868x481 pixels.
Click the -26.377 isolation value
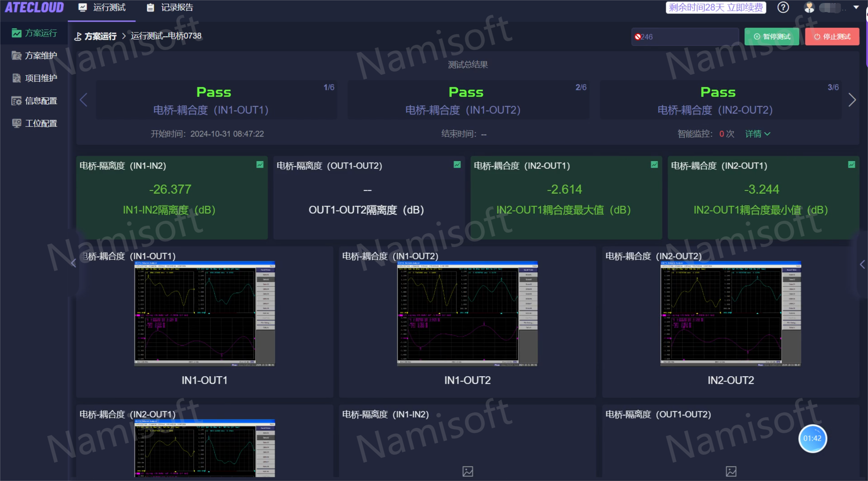(170, 189)
